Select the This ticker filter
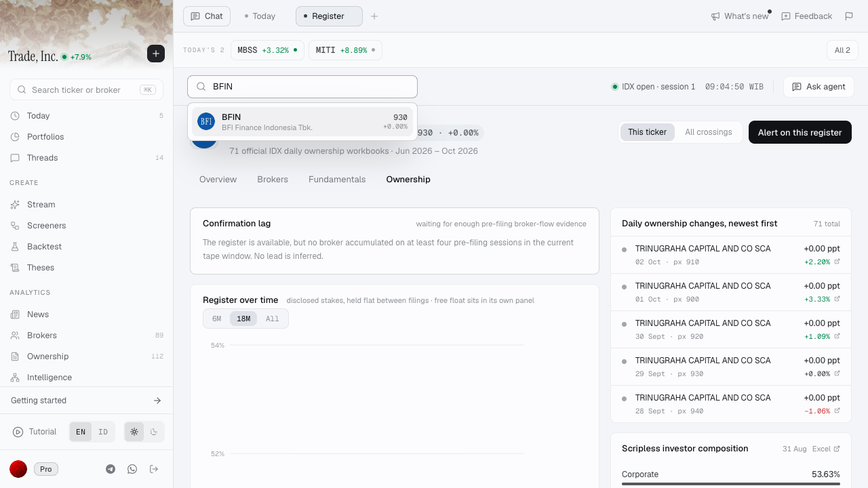 [647, 132]
